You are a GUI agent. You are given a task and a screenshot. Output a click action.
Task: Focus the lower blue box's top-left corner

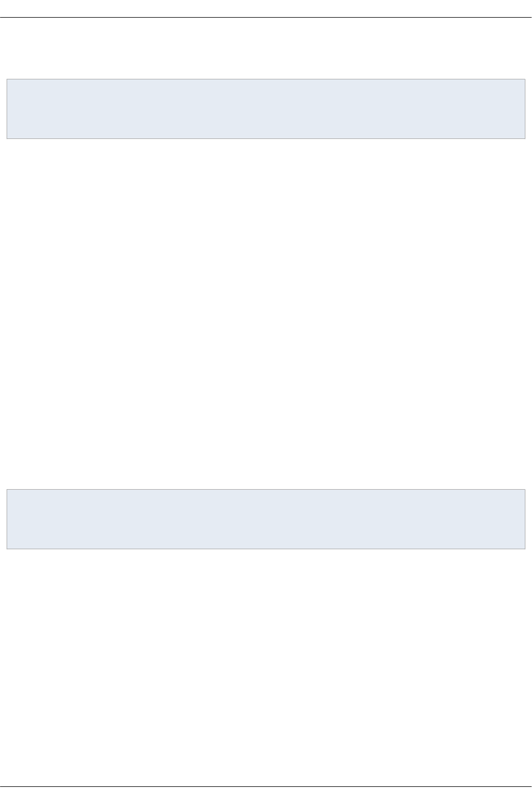click(x=7, y=490)
